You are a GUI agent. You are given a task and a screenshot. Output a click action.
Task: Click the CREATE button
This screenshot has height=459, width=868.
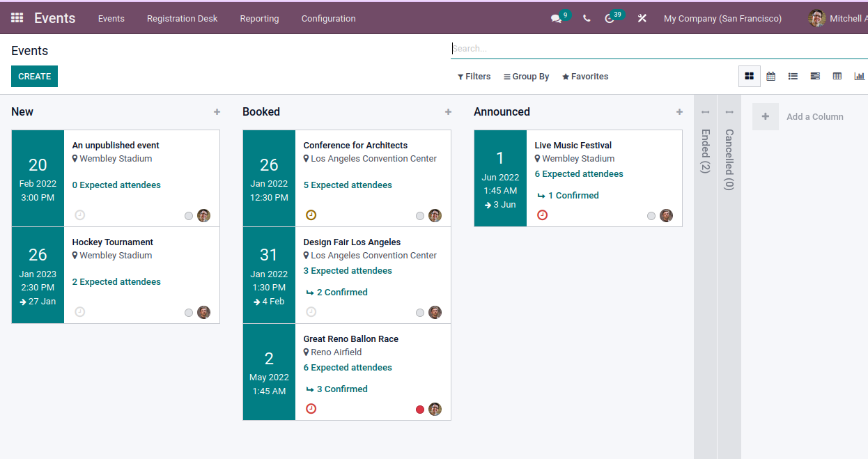point(34,77)
